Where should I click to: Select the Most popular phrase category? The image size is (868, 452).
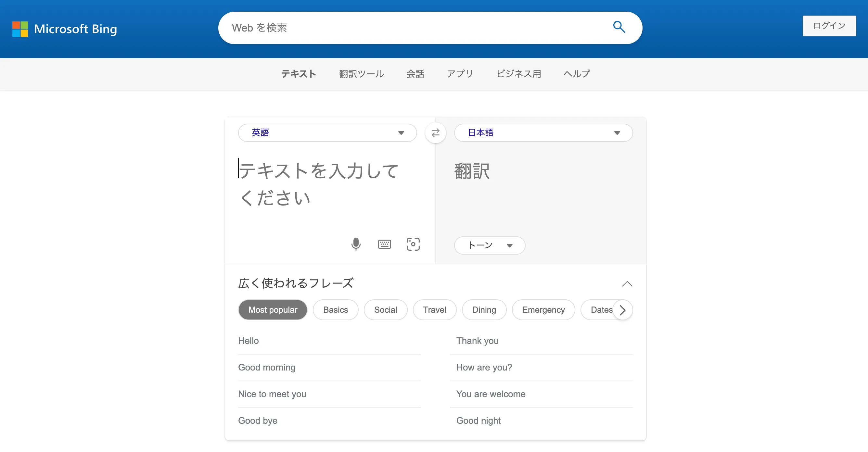coord(273,310)
